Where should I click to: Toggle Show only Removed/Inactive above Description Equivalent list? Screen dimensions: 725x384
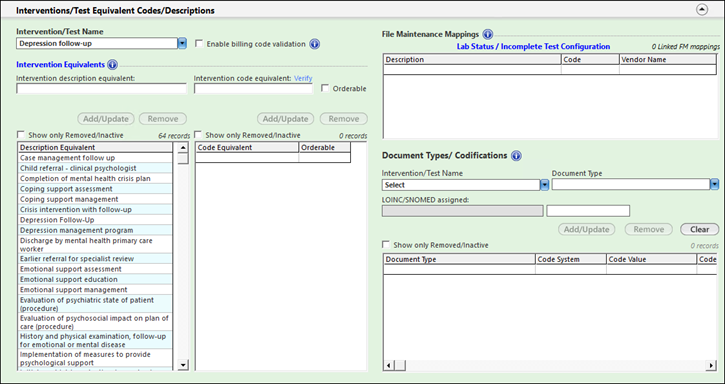(x=20, y=135)
